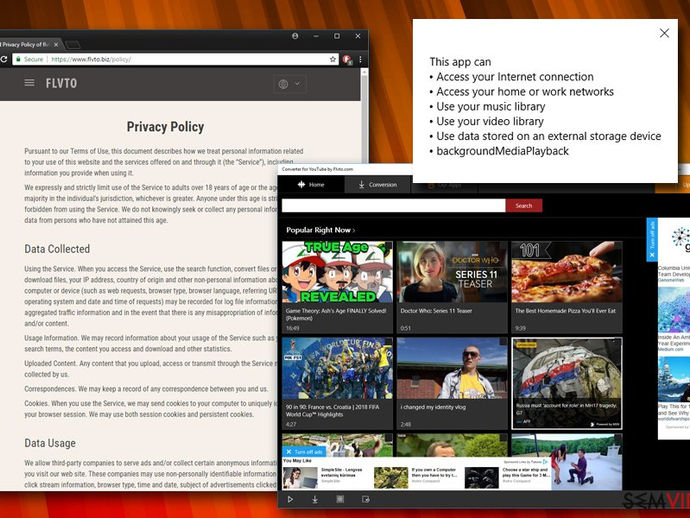Click the ad choices icon above sponsored links
Image resolution: width=690 pixels, height=518 pixels.
(x=545, y=462)
